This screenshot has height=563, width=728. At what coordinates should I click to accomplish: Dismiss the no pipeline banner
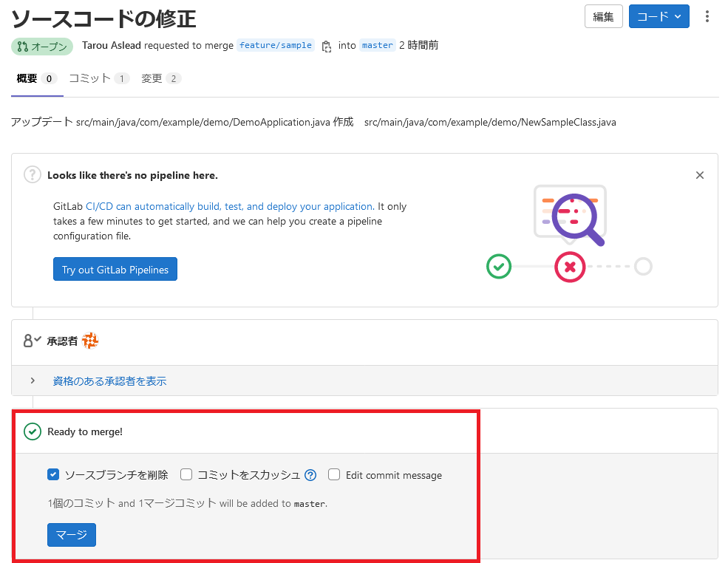click(700, 175)
